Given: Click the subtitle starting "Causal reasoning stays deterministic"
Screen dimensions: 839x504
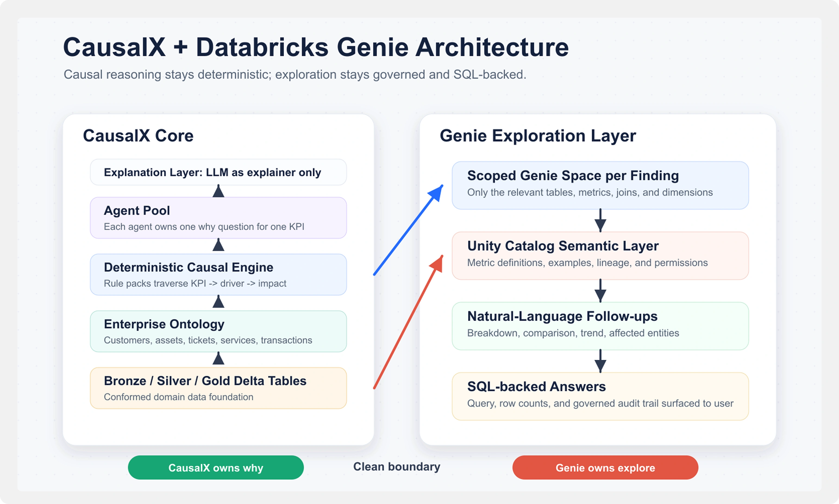Looking at the screenshot, I should (x=295, y=75).
